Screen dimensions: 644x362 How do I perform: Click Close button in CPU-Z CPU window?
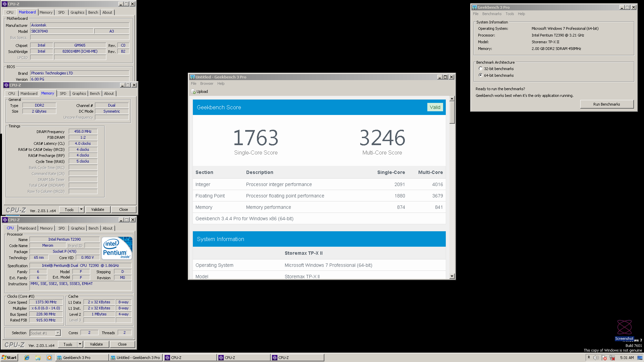[x=122, y=344]
